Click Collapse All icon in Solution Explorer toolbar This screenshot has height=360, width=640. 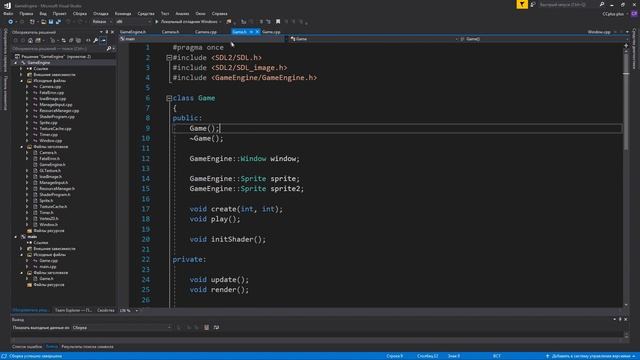click(71, 40)
